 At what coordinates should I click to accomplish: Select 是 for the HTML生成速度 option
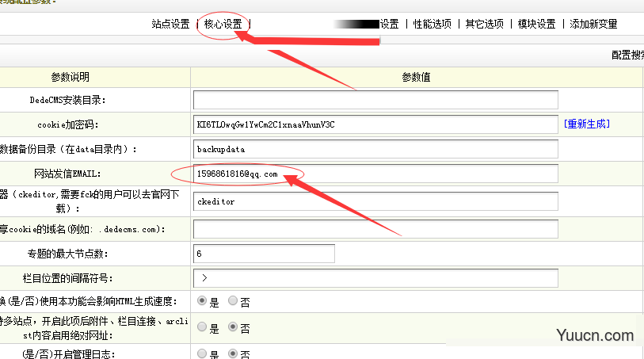(202, 301)
